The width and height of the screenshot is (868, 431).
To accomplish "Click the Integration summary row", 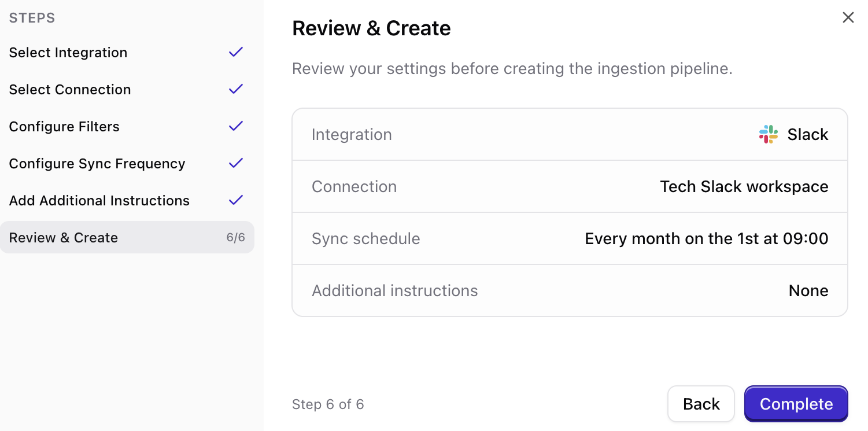I will click(570, 134).
